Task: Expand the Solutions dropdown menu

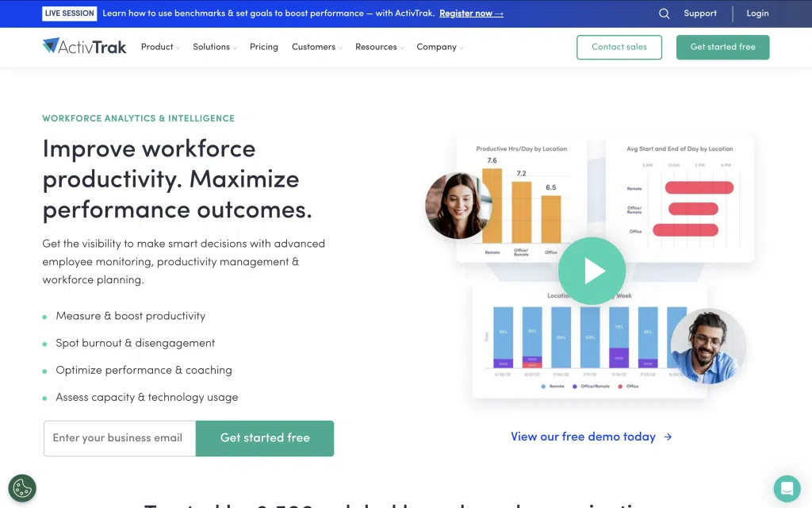Action: (x=215, y=47)
